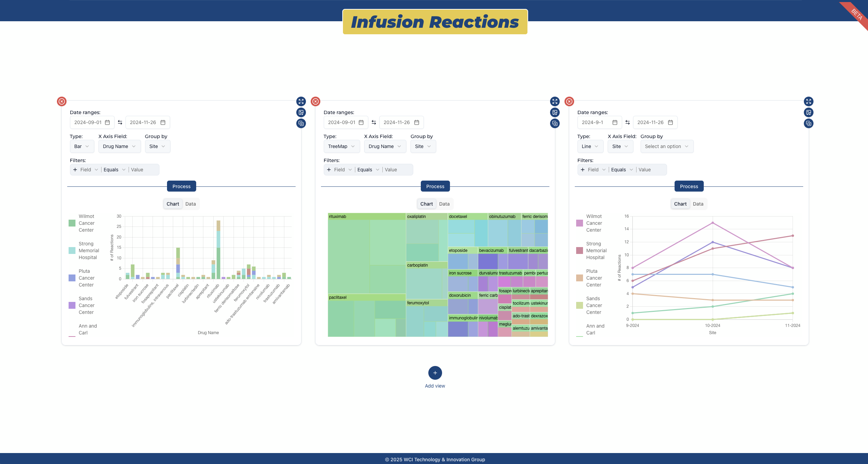The width and height of the screenshot is (868, 464).
Task: Toggle Strong Memorial Hospital legend in Bar chart
Action: tap(84, 251)
